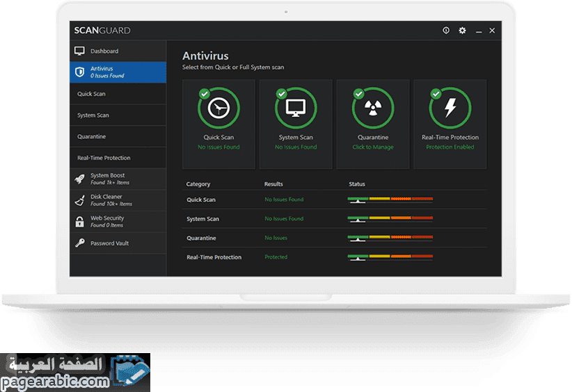572x392 pixels.
Task: Click the Quick Scan status bar meter
Action: pos(390,199)
